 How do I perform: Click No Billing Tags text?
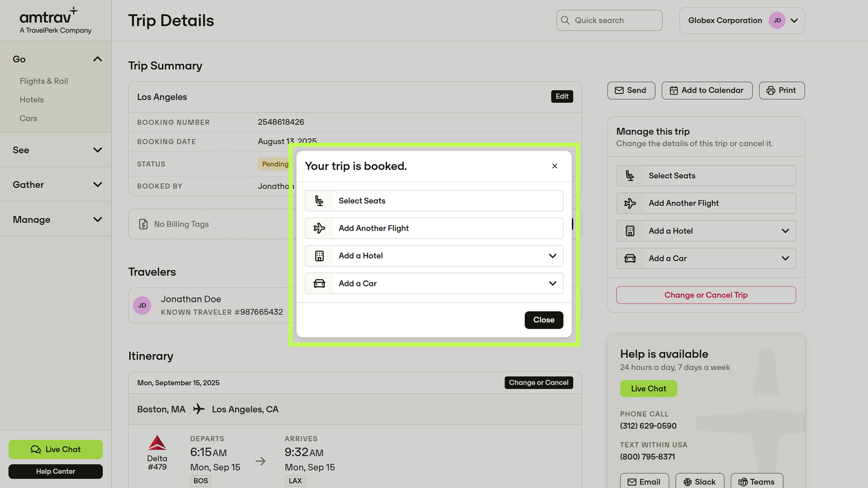click(181, 224)
